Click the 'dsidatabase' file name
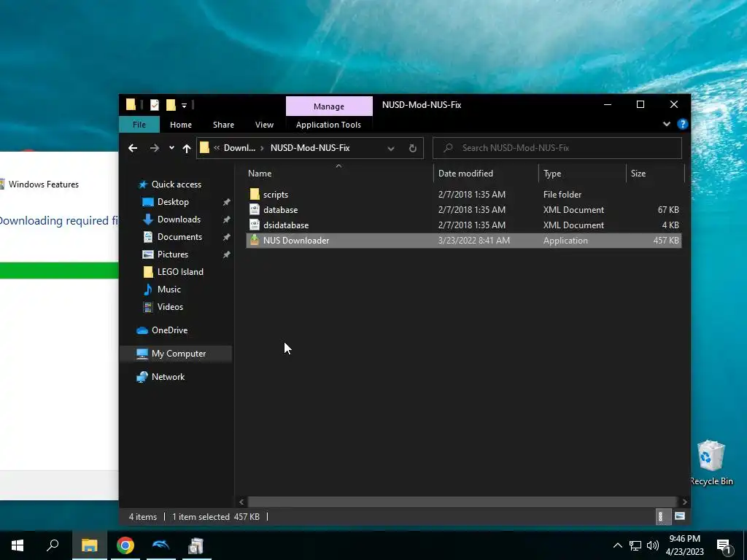The height and width of the screenshot is (560, 747). (x=286, y=225)
